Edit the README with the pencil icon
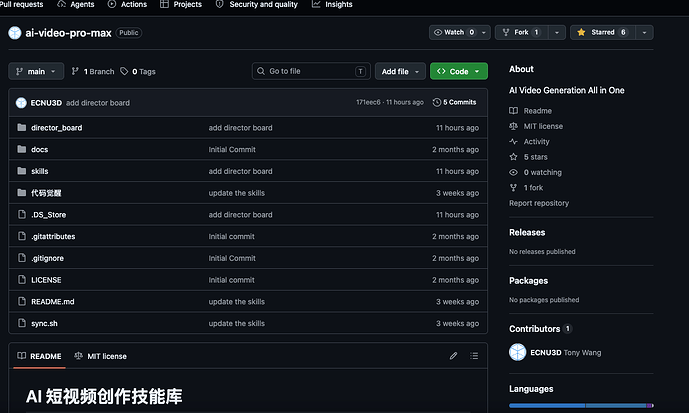Screen dimensions: 689x413 [x=453, y=356]
